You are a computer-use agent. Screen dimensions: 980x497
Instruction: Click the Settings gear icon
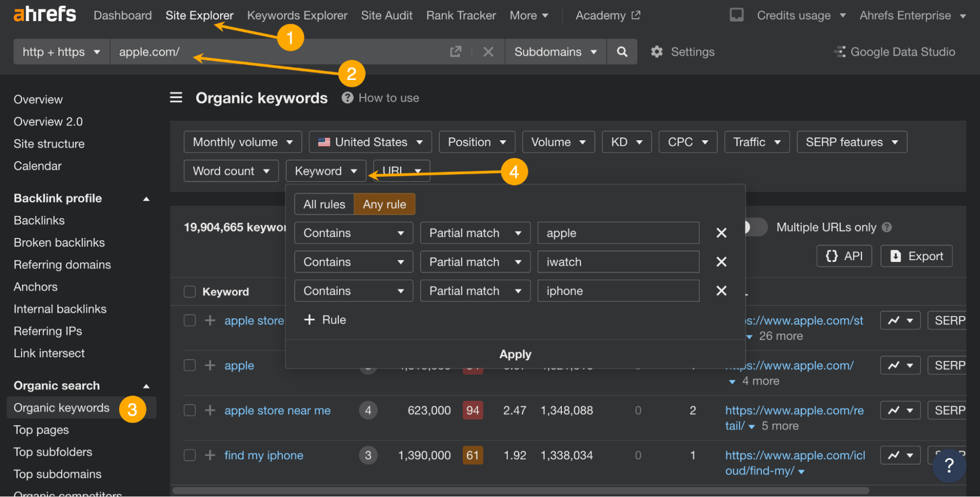pos(656,52)
